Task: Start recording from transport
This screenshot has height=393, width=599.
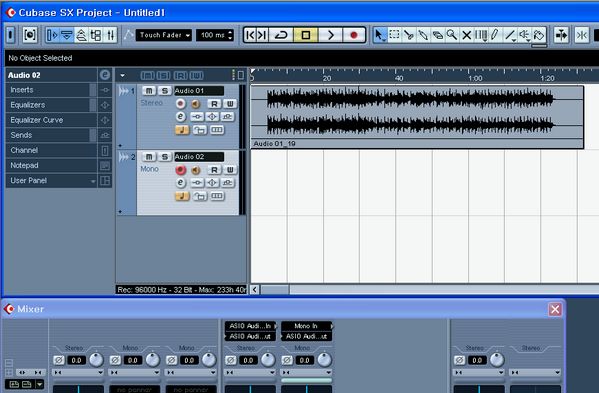Action: click(354, 35)
